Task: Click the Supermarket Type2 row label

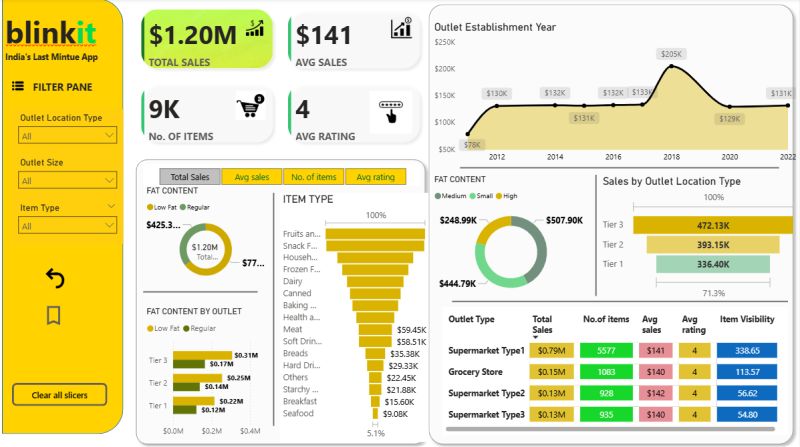Action: [x=486, y=393]
